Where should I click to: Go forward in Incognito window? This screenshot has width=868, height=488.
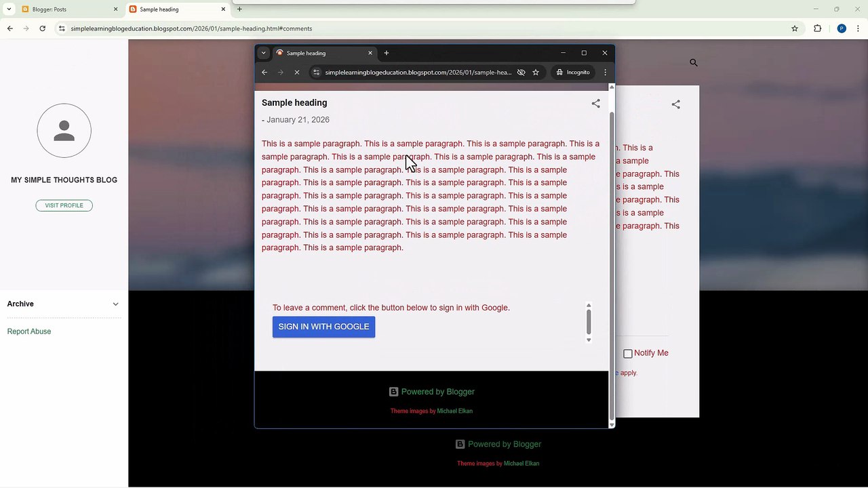click(281, 73)
